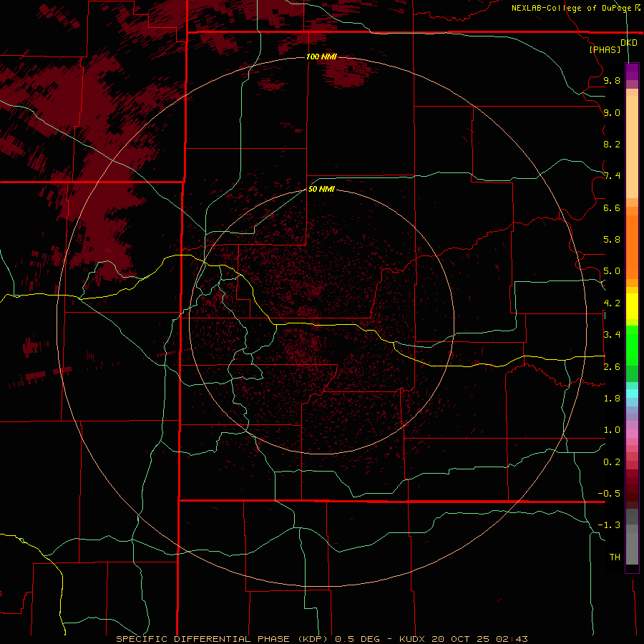Screen dimensions: 644x644
Task: Click the 100 NMI range ring label
Action: pyautogui.click(x=321, y=57)
